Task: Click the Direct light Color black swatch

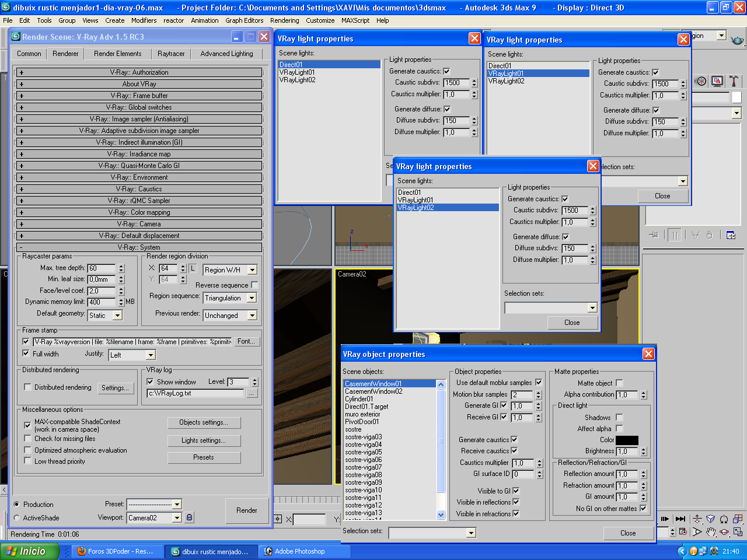Action: coord(627,440)
